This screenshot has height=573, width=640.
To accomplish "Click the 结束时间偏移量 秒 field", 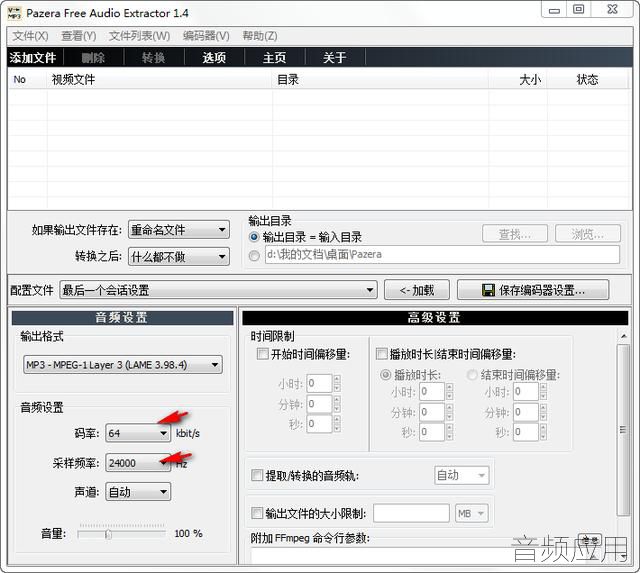I will click(x=526, y=432).
